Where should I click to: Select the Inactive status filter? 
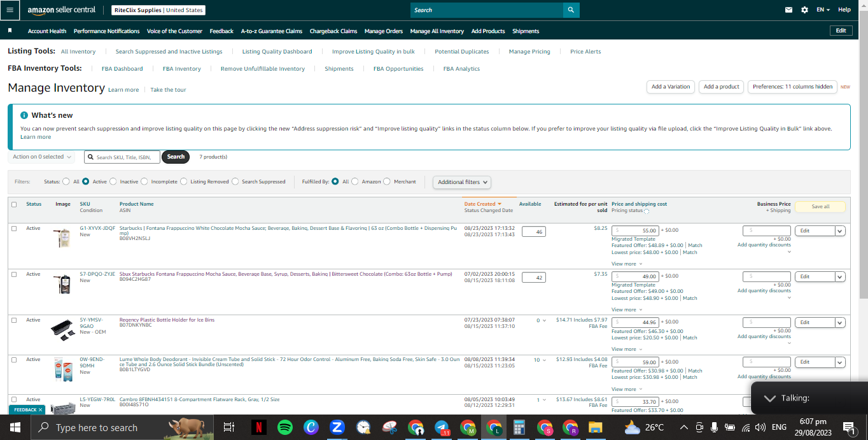(x=113, y=181)
